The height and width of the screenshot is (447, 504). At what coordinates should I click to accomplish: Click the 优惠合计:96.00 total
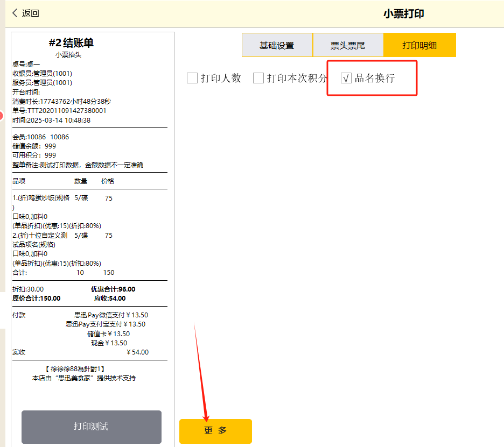pyautogui.click(x=113, y=289)
